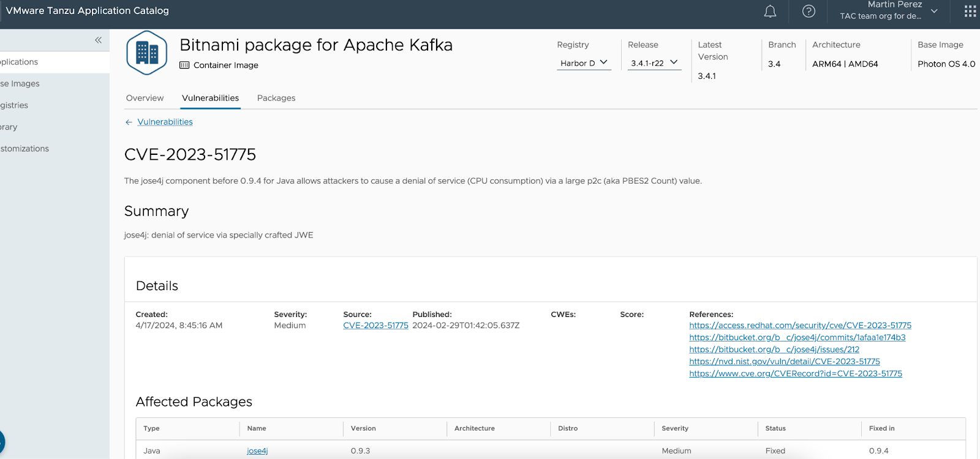Click the Fixed in column header
The width and height of the screenshot is (980, 459).
coord(881,428)
